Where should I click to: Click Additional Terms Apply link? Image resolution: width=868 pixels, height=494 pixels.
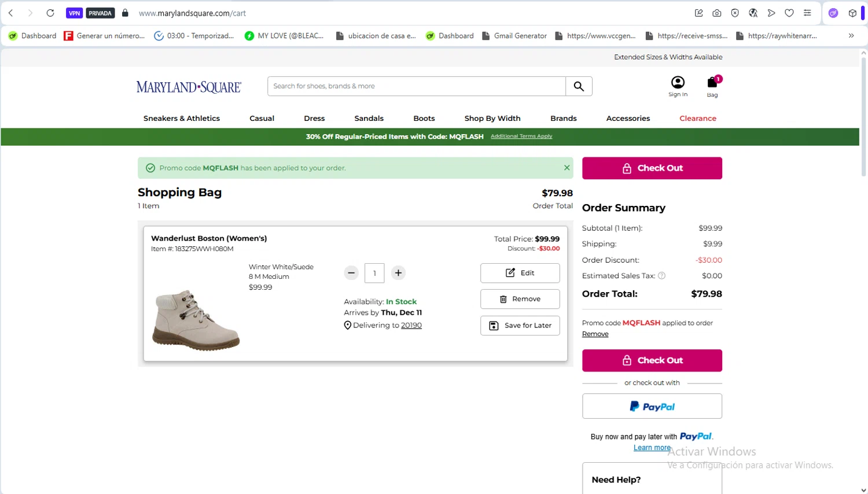pos(521,137)
